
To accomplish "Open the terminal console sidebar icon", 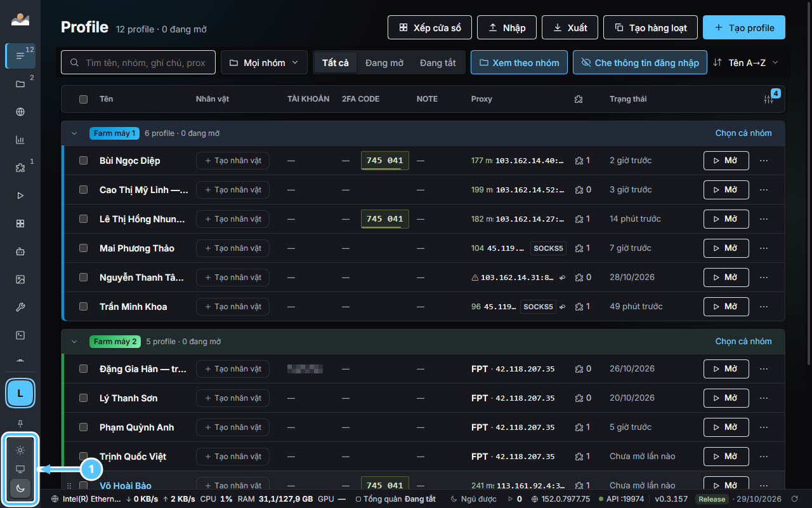I will 20,335.
